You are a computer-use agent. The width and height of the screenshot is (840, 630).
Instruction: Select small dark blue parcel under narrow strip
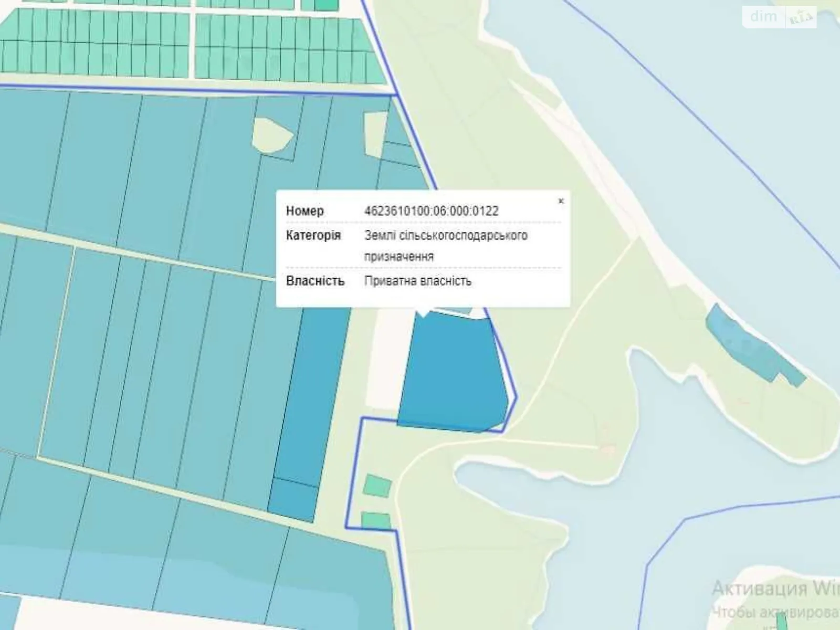[x=293, y=499]
